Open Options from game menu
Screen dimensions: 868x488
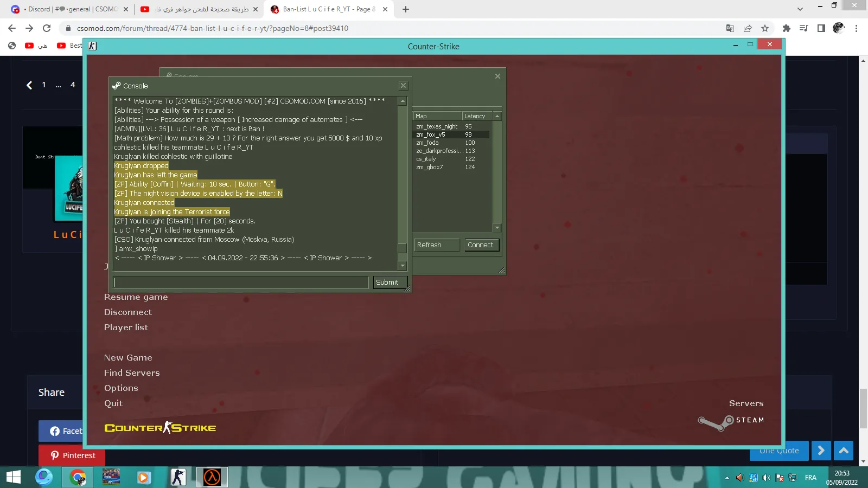121,388
